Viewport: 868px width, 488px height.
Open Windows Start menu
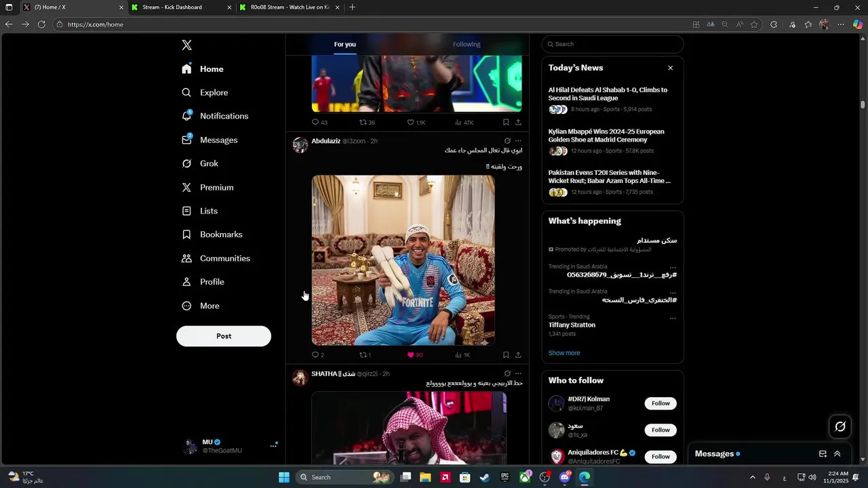(284, 477)
